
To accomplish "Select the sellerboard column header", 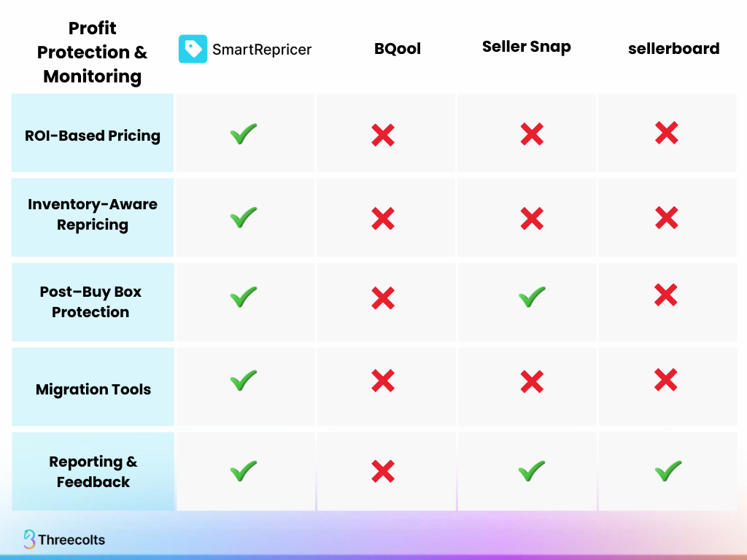I will coord(673,49).
